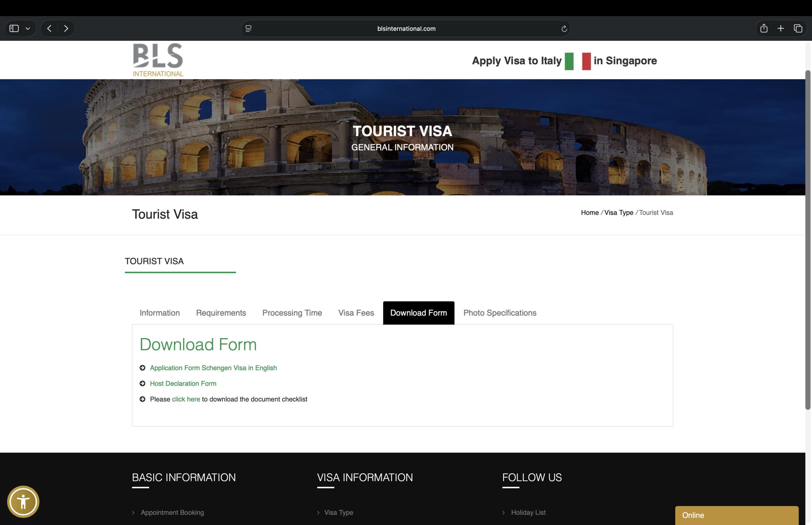Open the Host Declaration Form link

tap(183, 383)
